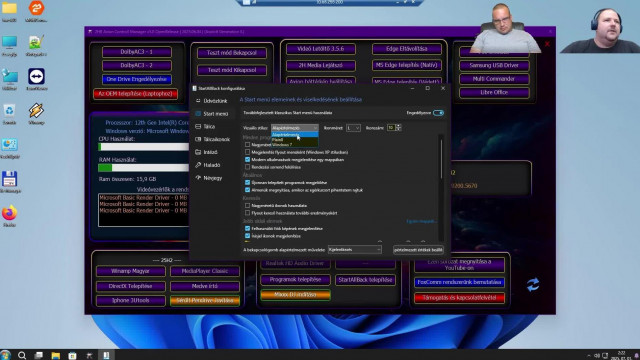Open the power button default action dropdown
The width and height of the screenshot is (640, 360).
(x=355, y=249)
